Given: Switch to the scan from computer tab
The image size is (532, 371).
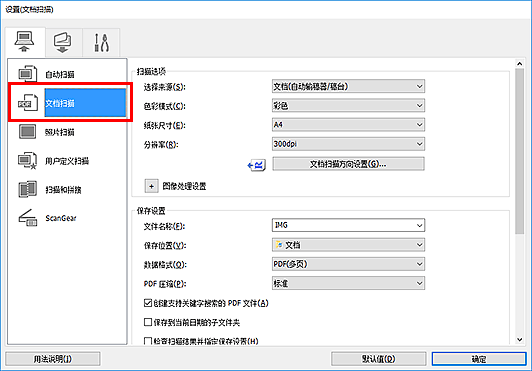Looking at the screenshot, I should (x=25, y=42).
